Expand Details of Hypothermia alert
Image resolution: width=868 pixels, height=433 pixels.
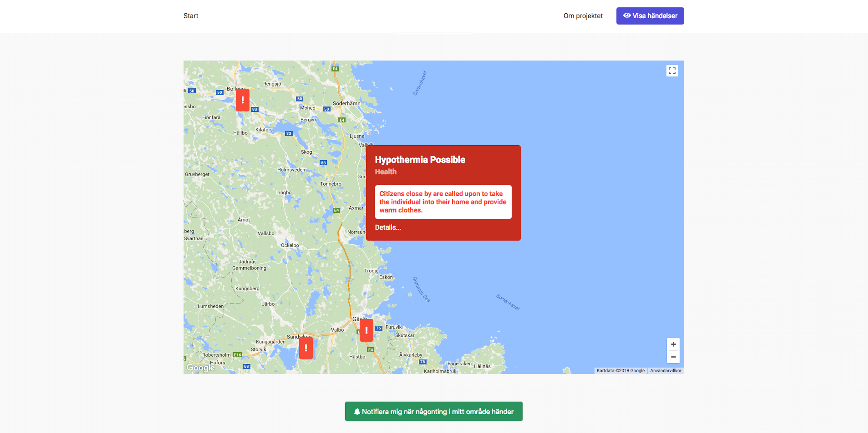point(388,227)
